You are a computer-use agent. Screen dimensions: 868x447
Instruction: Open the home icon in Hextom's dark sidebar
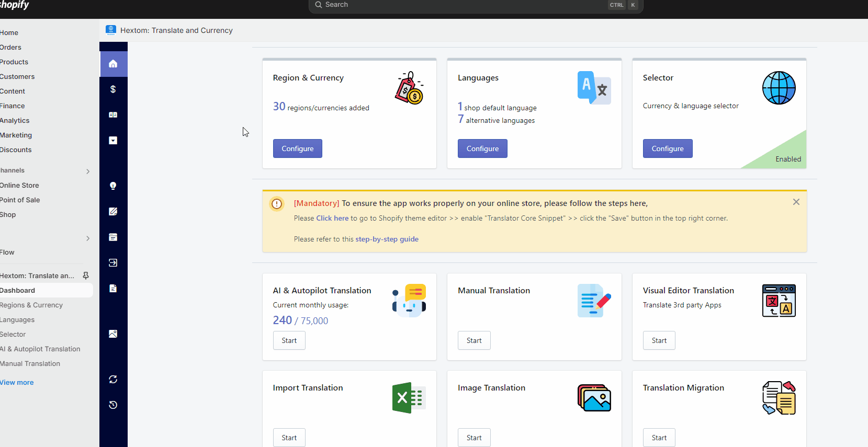click(113, 64)
